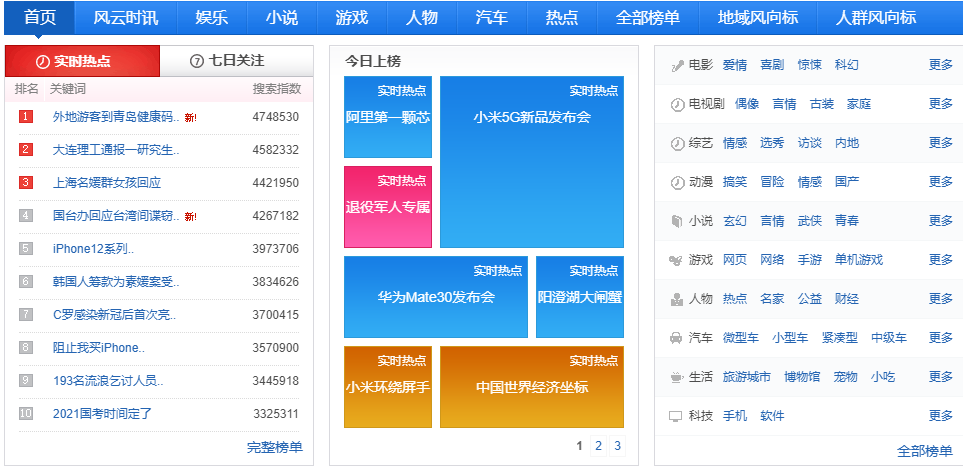963x471 pixels.
Task: Open 地域风向标 navigation item
Action: click(758, 18)
